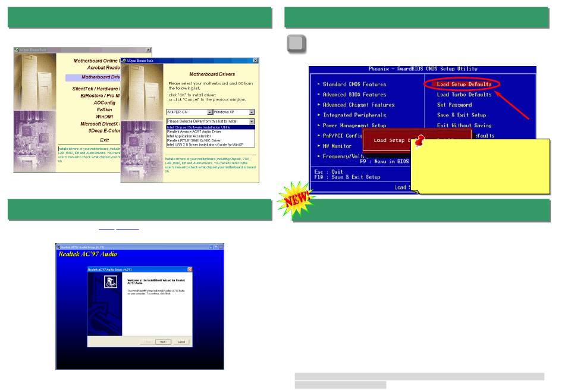
Task: Choose Save & Exit Setup menu entry
Action: (x=462, y=115)
